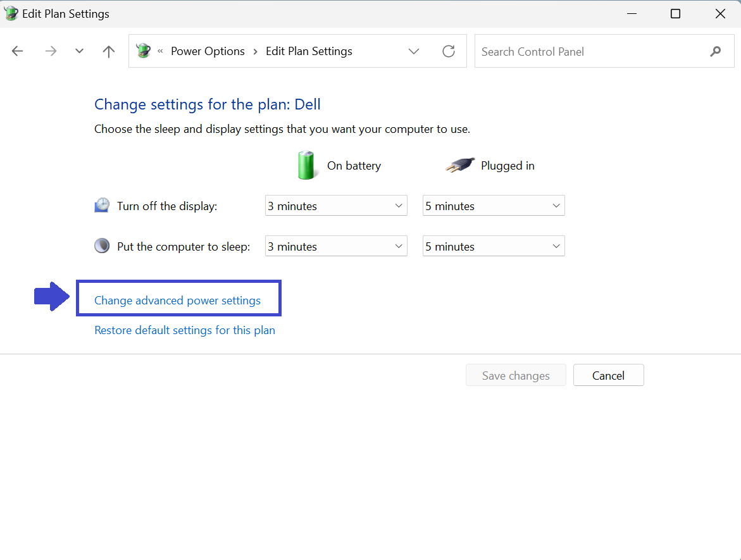Click Restore default settings for this plan
This screenshot has width=741, height=560.
tap(185, 330)
